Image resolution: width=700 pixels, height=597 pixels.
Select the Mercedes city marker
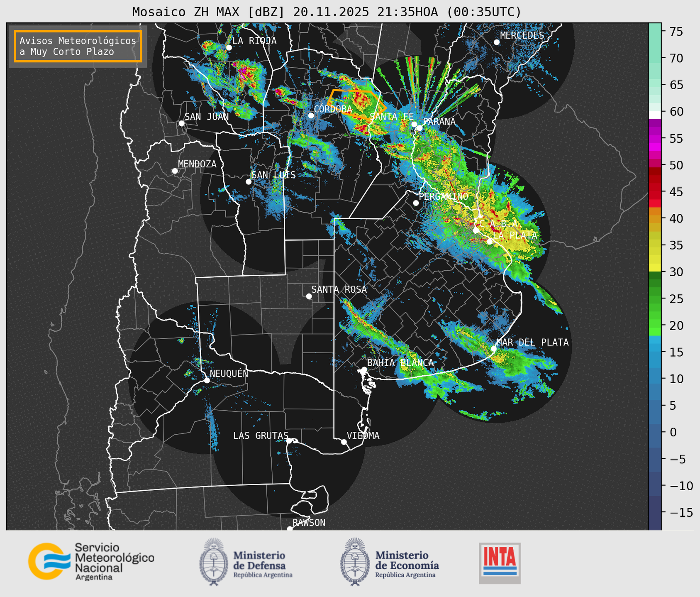[497, 42]
